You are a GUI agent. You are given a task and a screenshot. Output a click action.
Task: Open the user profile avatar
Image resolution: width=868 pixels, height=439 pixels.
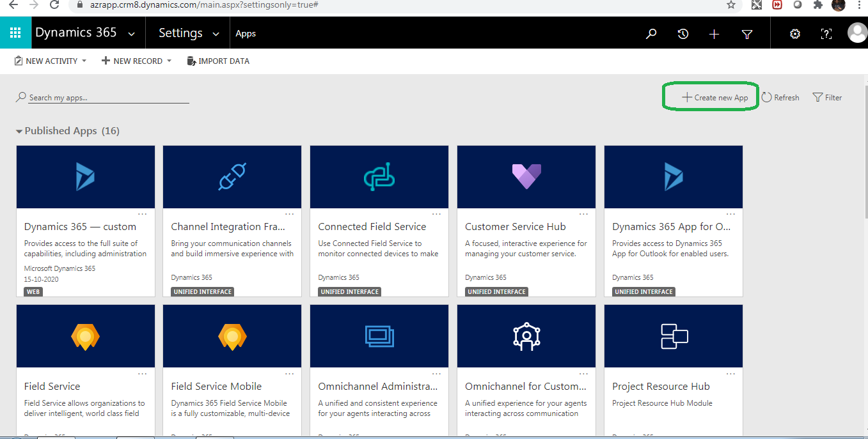click(857, 33)
